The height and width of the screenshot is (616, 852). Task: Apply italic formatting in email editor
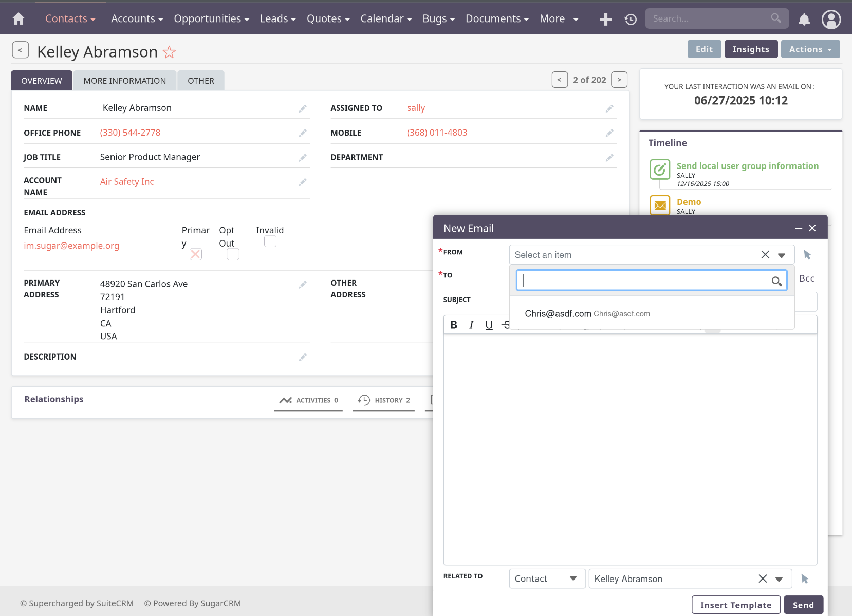click(471, 325)
